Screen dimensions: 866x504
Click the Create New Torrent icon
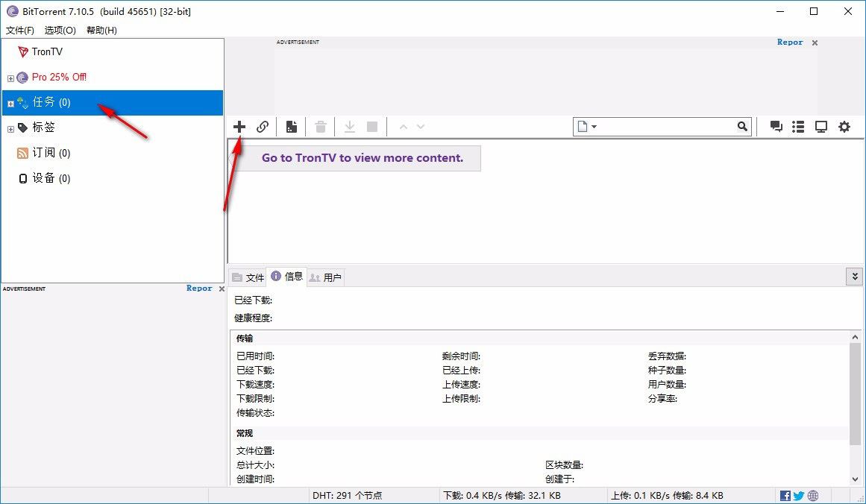point(292,127)
